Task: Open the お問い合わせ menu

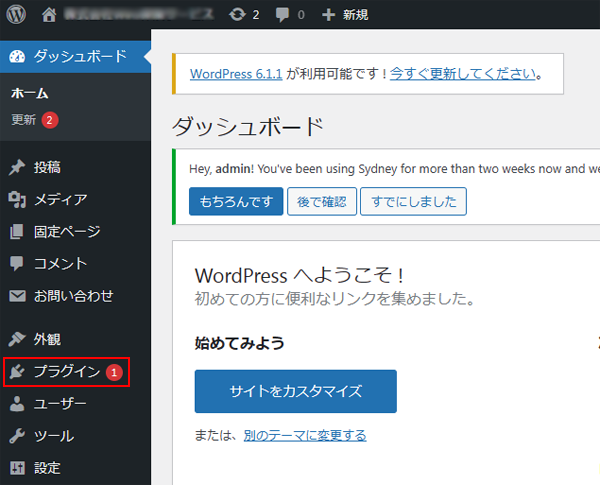Action: tap(75, 296)
